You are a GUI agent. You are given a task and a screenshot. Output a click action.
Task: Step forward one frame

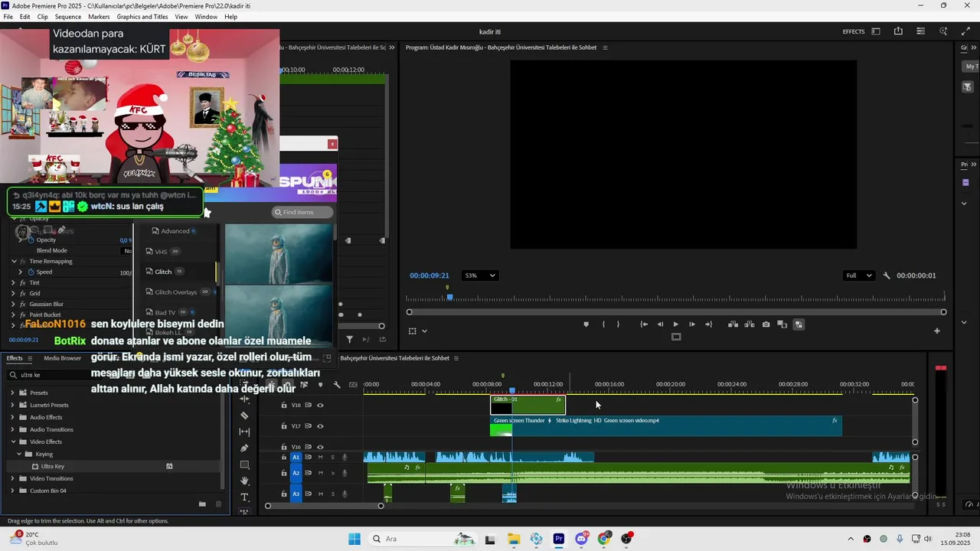[692, 324]
